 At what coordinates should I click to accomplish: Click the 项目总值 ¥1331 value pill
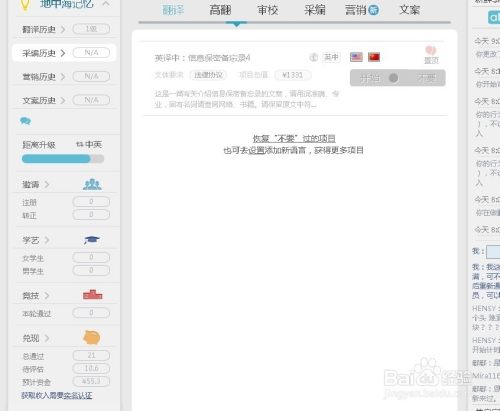[293, 75]
